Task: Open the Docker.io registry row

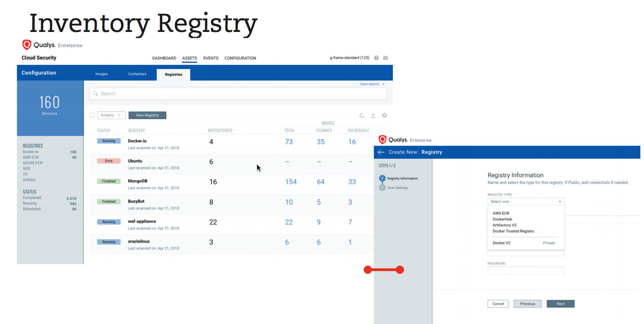Action: [232, 144]
